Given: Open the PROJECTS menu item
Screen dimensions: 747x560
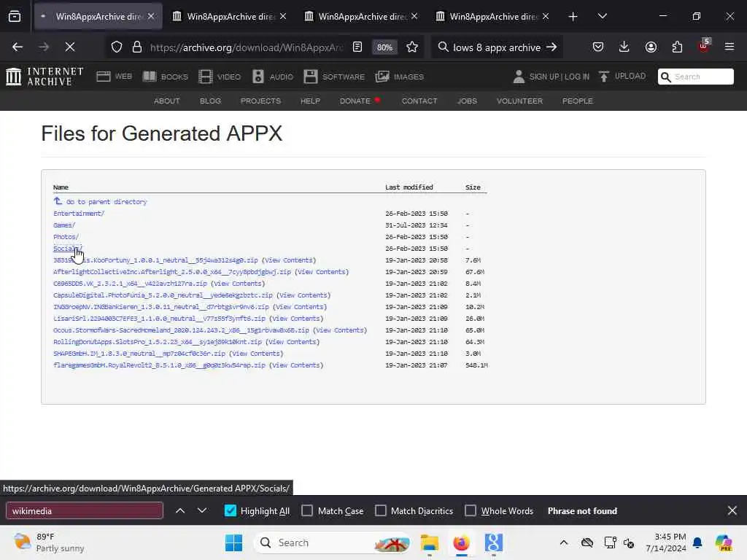Looking at the screenshot, I should [x=260, y=101].
